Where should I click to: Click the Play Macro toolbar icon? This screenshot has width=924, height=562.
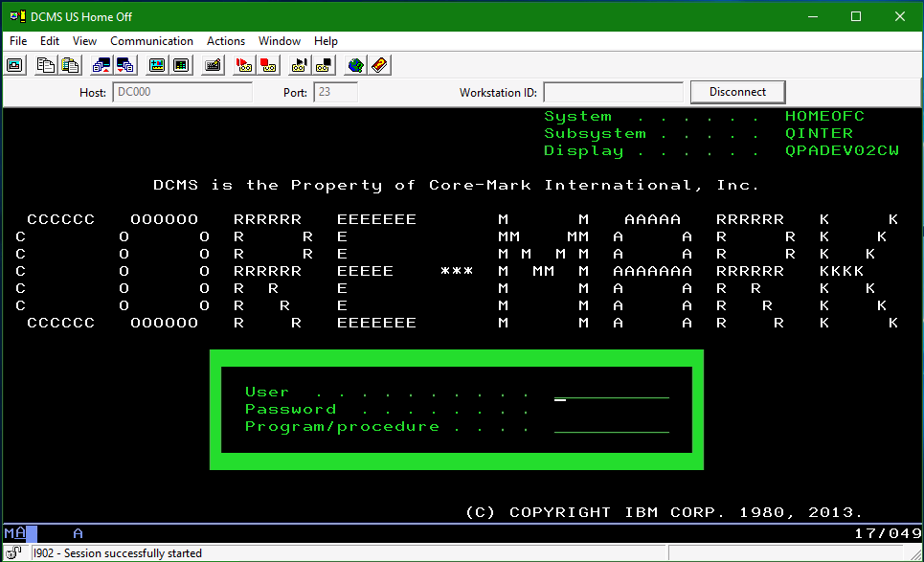(x=299, y=65)
